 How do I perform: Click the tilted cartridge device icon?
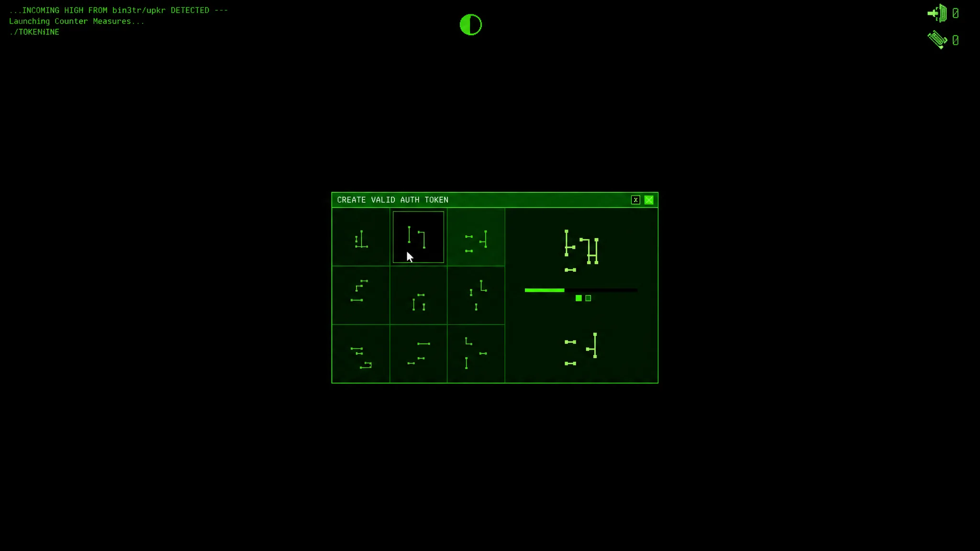coord(937,40)
